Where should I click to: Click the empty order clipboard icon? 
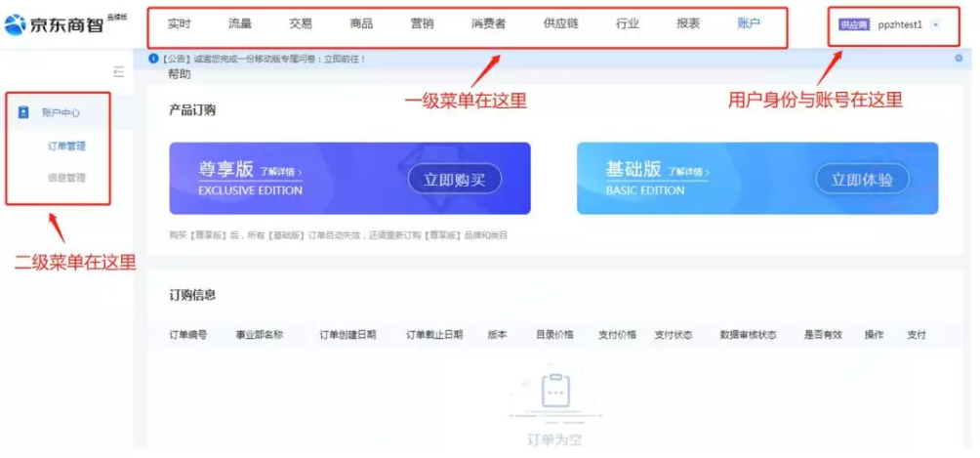(554, 391)
